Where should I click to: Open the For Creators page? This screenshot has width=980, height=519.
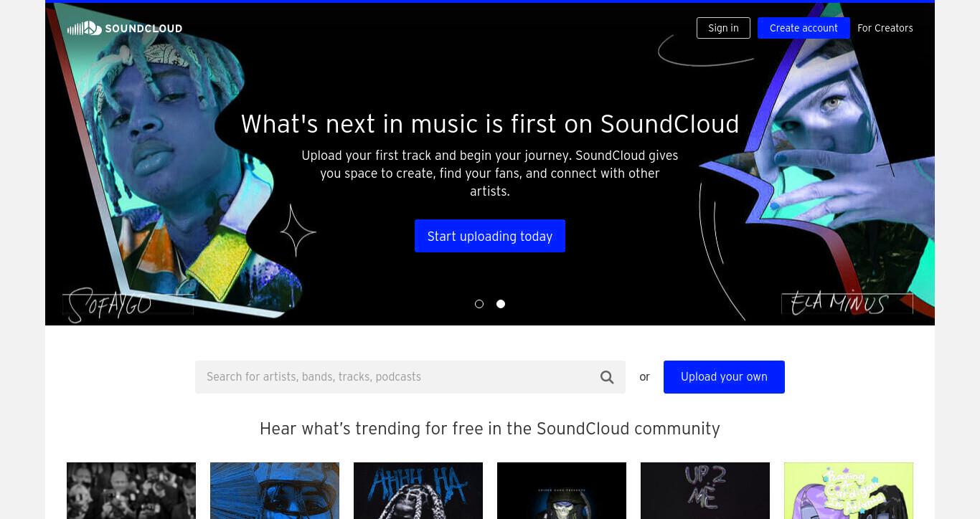pyautogui.click(x=885, y=28)
